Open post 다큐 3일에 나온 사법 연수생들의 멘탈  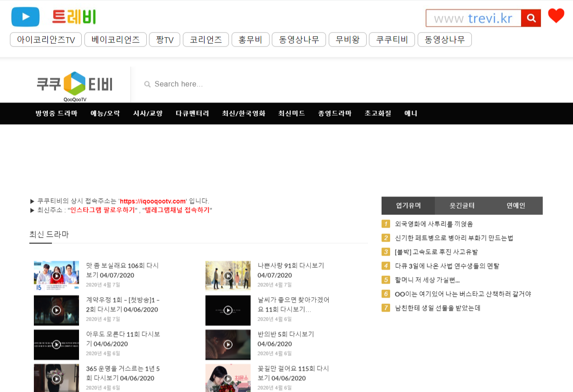[x=447, y=266]
